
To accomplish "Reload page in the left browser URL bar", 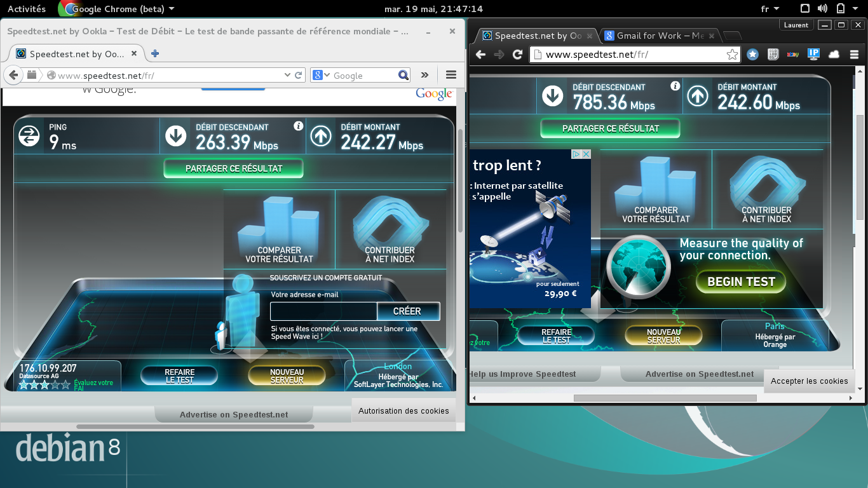I will coord(298,75).
